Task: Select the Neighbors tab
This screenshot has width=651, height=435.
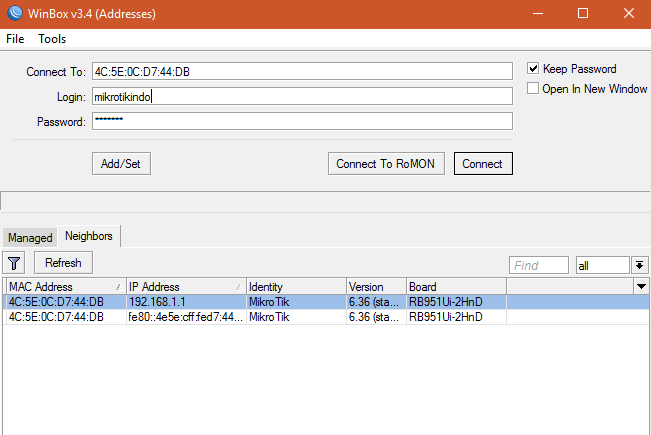Action: tap(89, 236)
